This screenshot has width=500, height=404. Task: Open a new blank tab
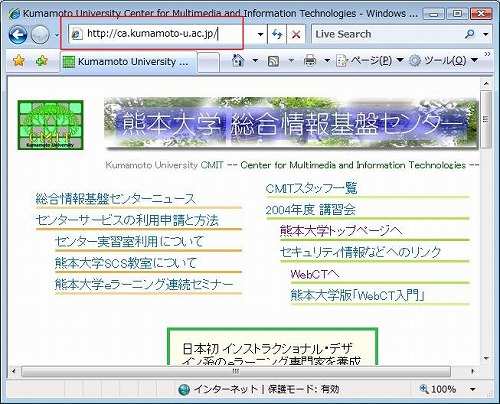208,62
